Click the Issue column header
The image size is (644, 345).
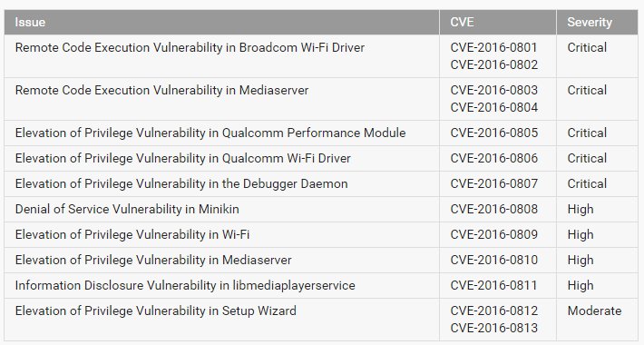click(30, 22)
